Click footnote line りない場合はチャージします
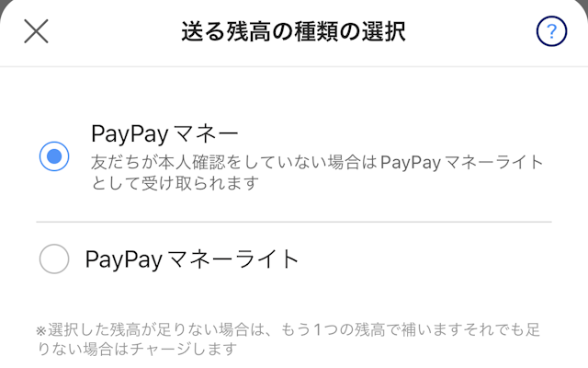 point(137,349)
